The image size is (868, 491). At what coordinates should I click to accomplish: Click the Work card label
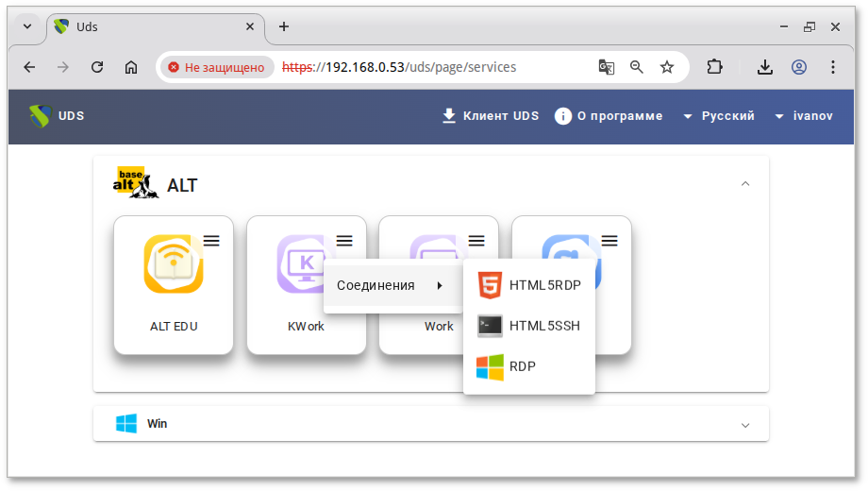pos(439,327)
